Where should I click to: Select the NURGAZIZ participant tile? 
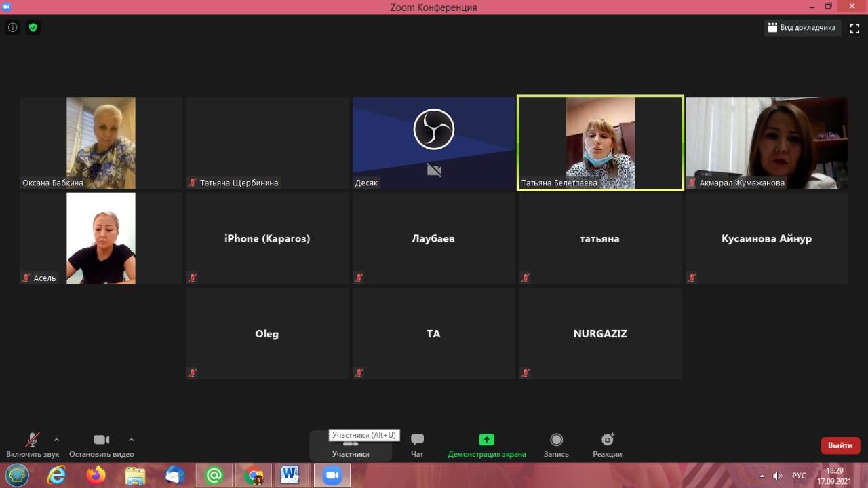tap(600, 333)
